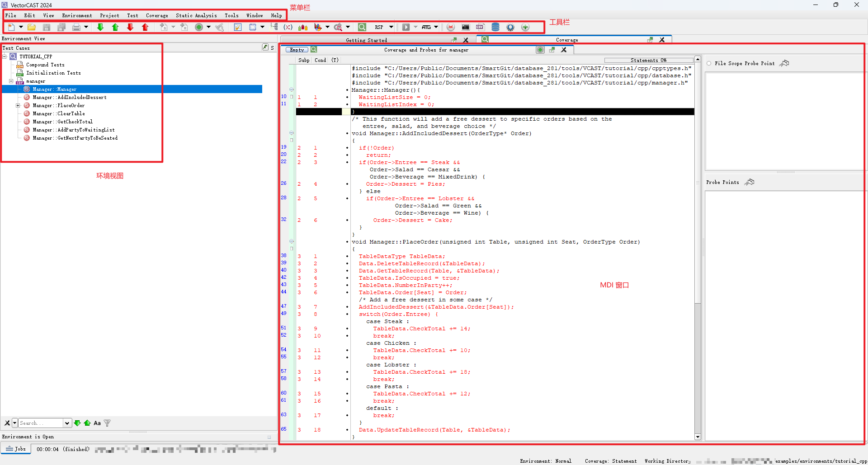The width and height of the screenshot is (868, 465).
Task: Open the chart report dropdown arrow
Action: tap(327, 27)
